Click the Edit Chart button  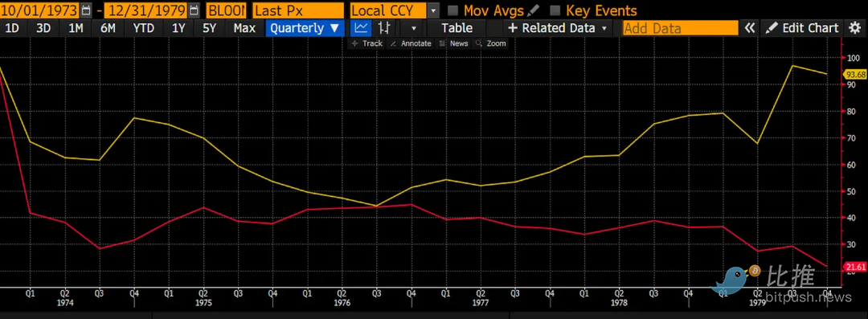[803, 27]
